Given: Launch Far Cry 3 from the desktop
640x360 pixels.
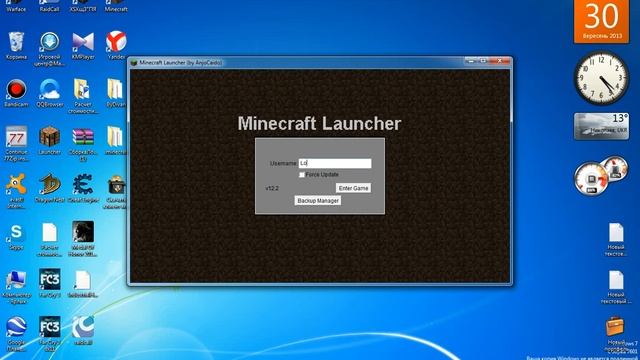Looking at the screenshot, I should [x=49, y=280].
